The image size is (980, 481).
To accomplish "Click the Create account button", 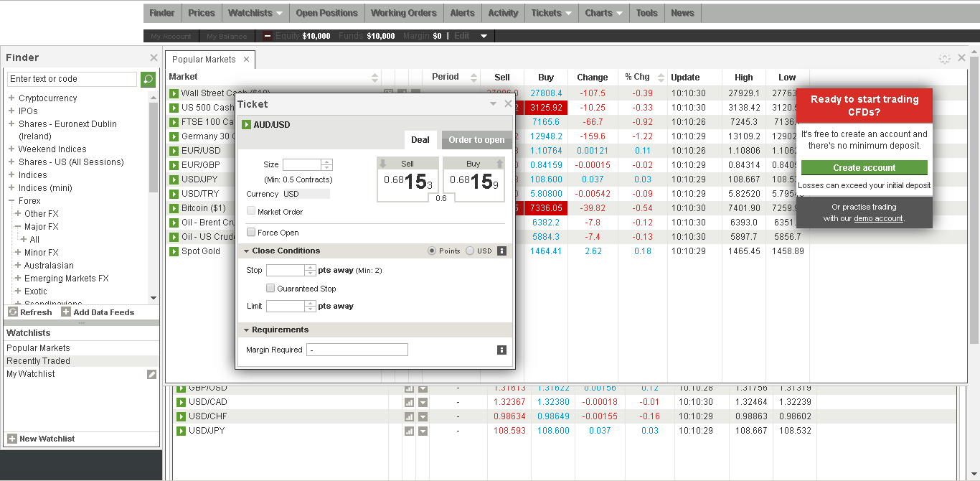I will [864, 168].
